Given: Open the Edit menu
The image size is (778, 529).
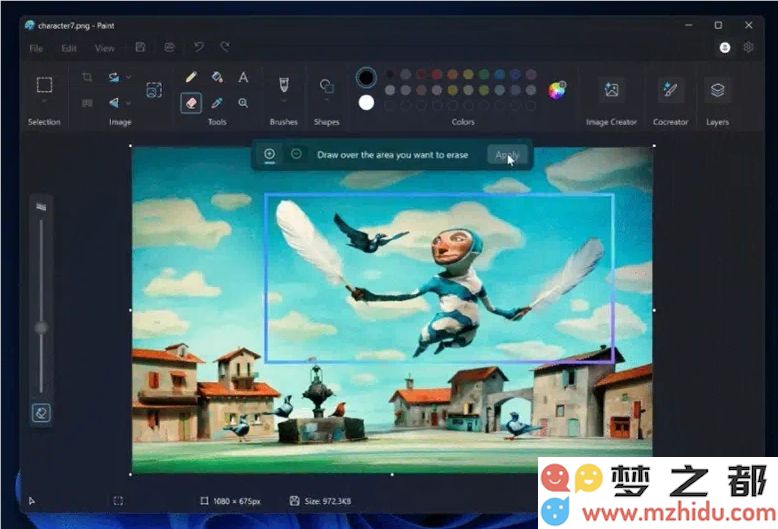Looking at the screenshot, I should 69,48.
